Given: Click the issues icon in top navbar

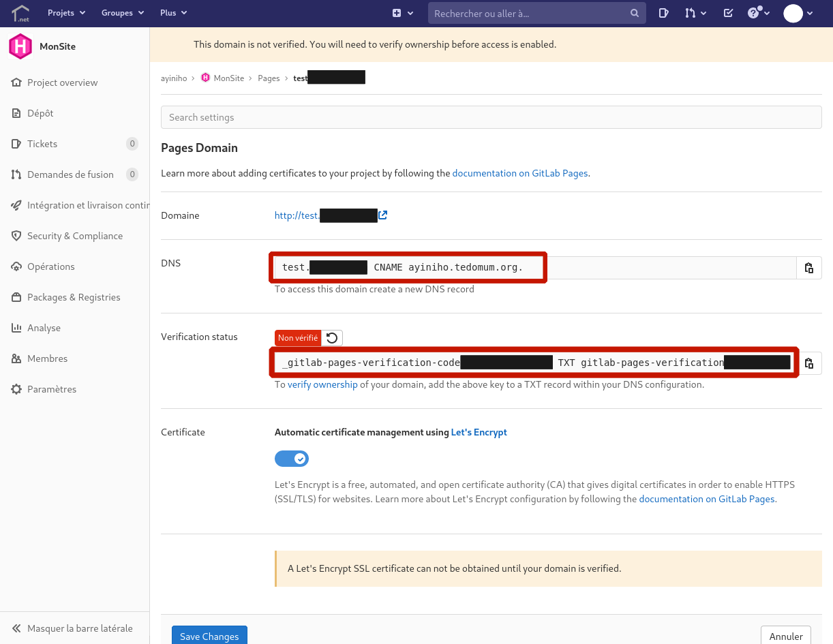Looking at the screenshot, I should coord(664,13).
